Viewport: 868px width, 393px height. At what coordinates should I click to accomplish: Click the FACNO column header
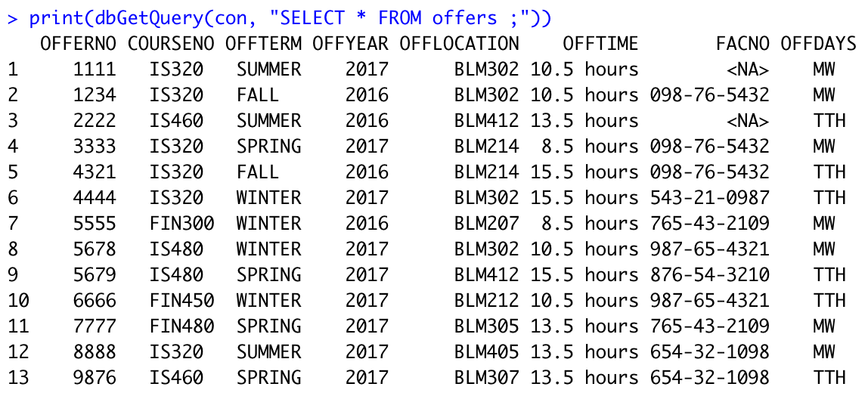pos(742,43)
